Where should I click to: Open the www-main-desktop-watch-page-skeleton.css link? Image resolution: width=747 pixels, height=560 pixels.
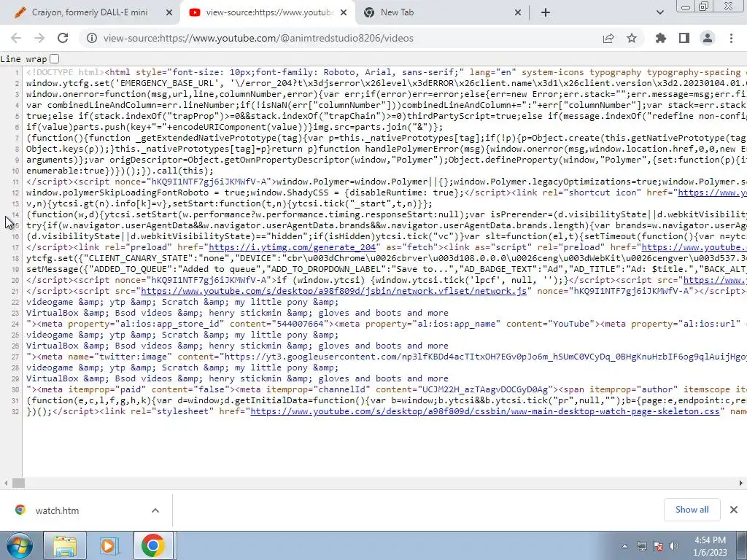tap(484, 411)
